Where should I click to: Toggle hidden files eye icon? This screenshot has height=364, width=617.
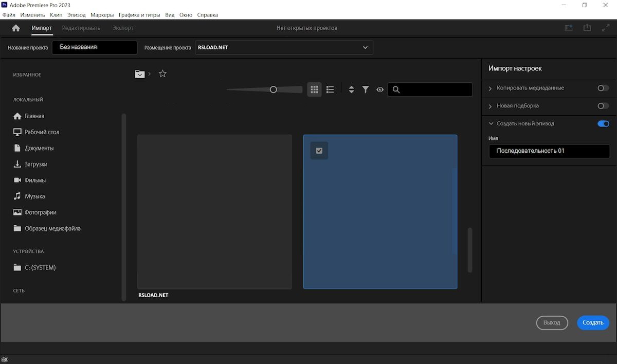click(380, 89)
